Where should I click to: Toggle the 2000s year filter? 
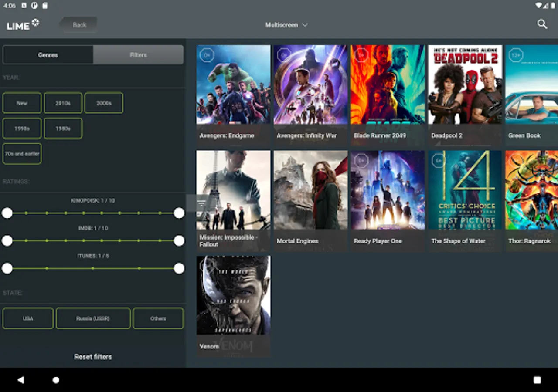click(104, 103)
